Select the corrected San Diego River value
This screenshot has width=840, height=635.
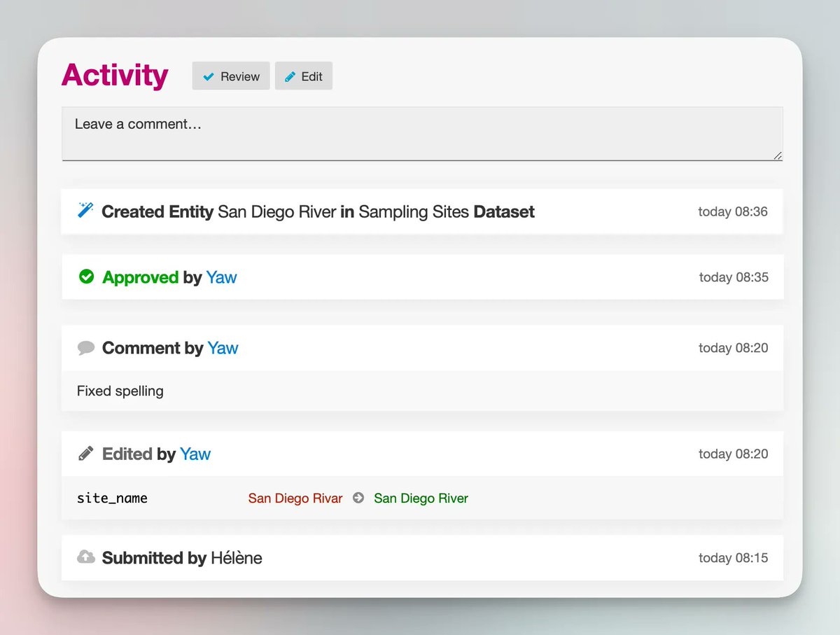point(421,498)
